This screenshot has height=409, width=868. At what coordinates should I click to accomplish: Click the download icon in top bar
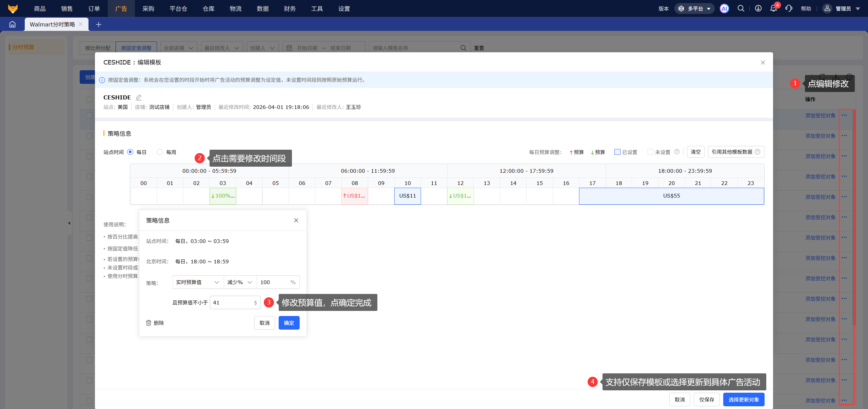(x=758, y=8)
